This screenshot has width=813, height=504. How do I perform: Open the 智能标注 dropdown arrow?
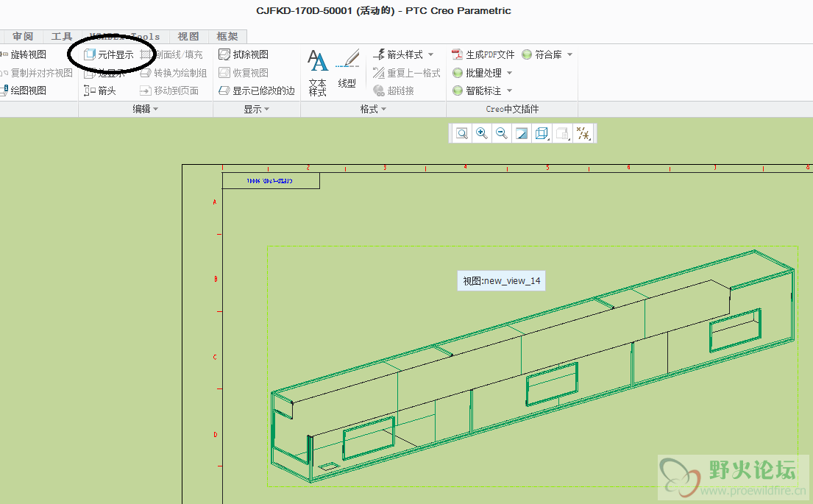pyautogui.click(x=509, y=90)
